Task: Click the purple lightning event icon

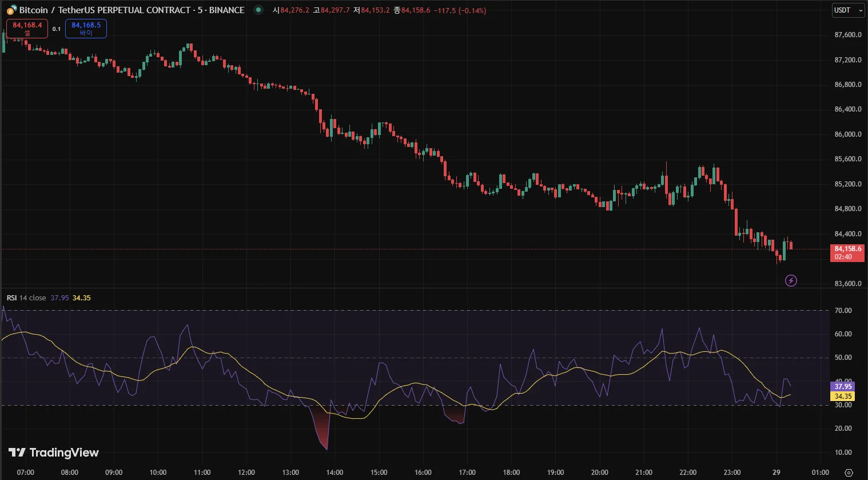Action: (x=791, y=280)
